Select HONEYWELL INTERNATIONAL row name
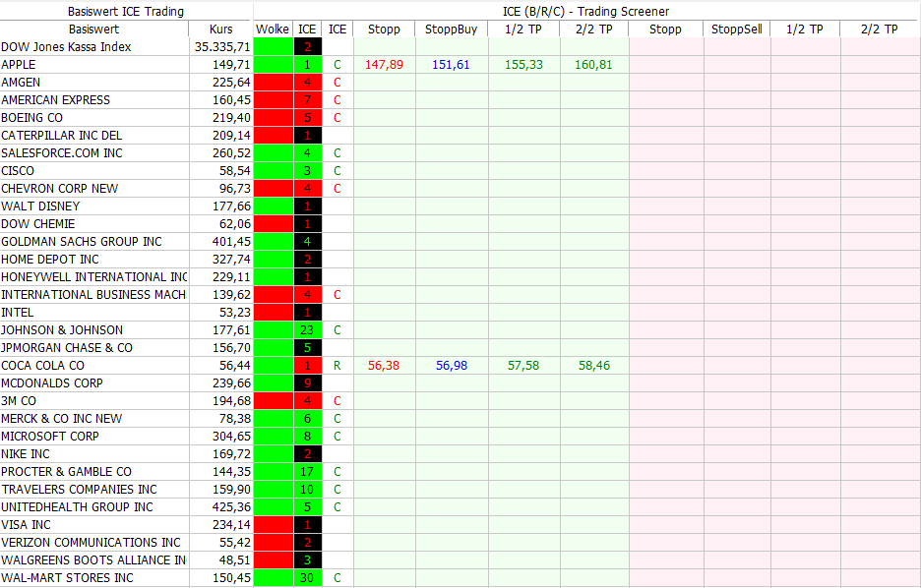The width and height of the screenshot is (921, 588). [x=94, y=277]
